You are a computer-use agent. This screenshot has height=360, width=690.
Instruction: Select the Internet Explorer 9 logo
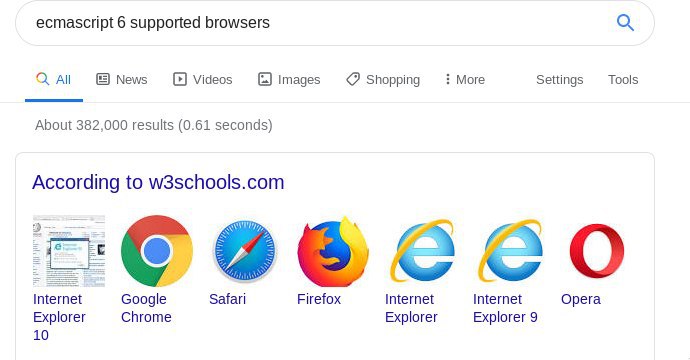click(510, 251)
